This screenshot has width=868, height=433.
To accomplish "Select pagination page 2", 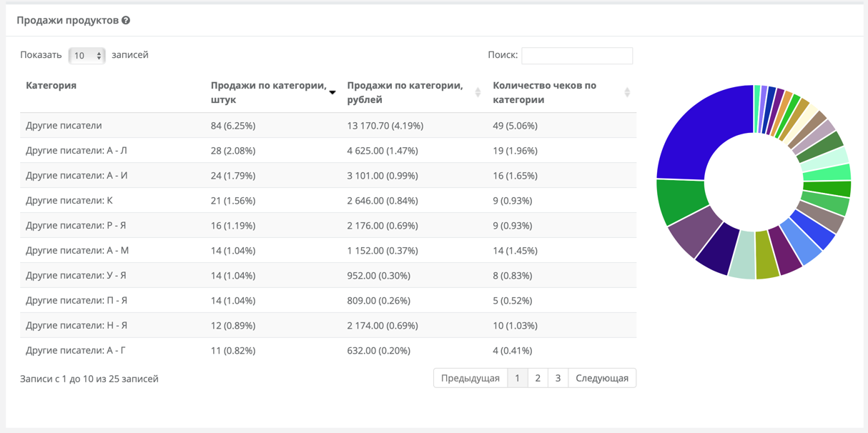I will (538, 378).
